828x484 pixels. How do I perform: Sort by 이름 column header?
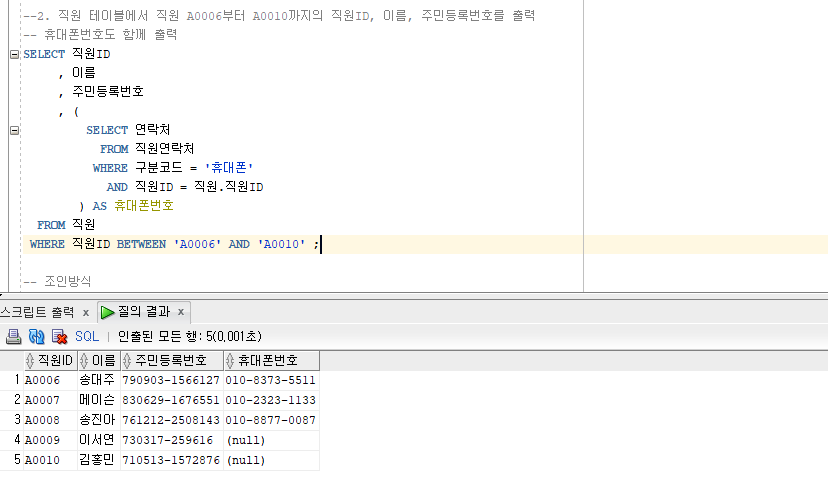[x=99, y=360]
